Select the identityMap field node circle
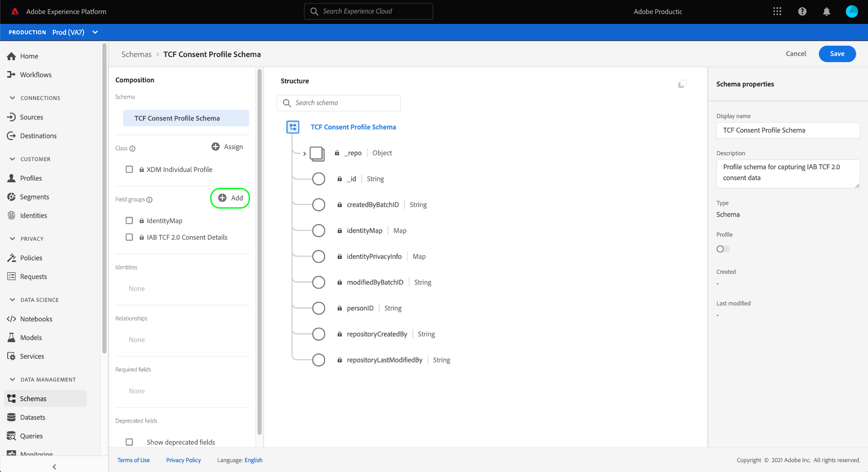This screenshot has width=868, height=472. pyautogui.click(x=319, y=230)
